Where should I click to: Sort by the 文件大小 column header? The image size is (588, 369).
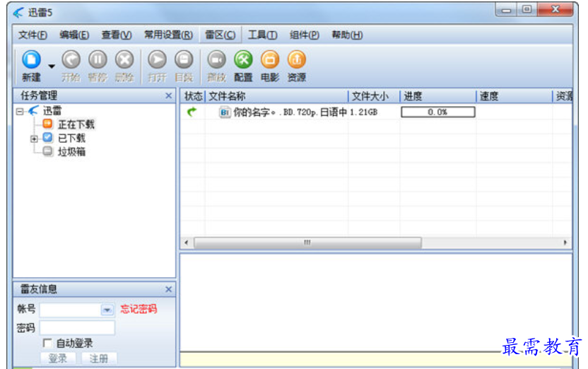[375, 96]
